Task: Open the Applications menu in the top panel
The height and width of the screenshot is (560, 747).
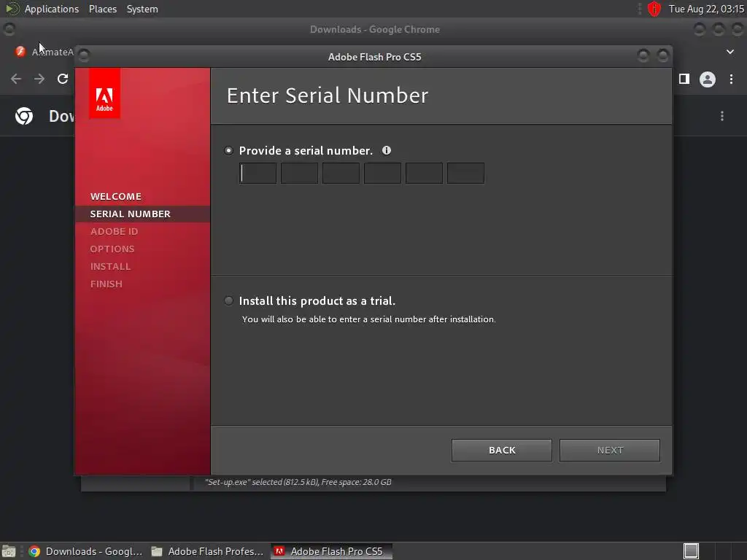Action: click(x=52, y=9)
